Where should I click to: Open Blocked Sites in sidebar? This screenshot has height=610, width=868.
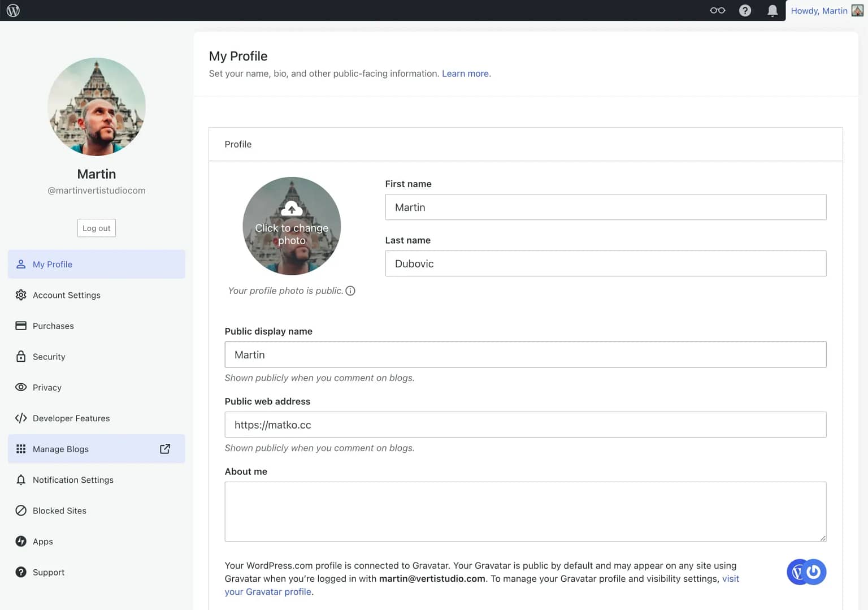coord(97,511)
